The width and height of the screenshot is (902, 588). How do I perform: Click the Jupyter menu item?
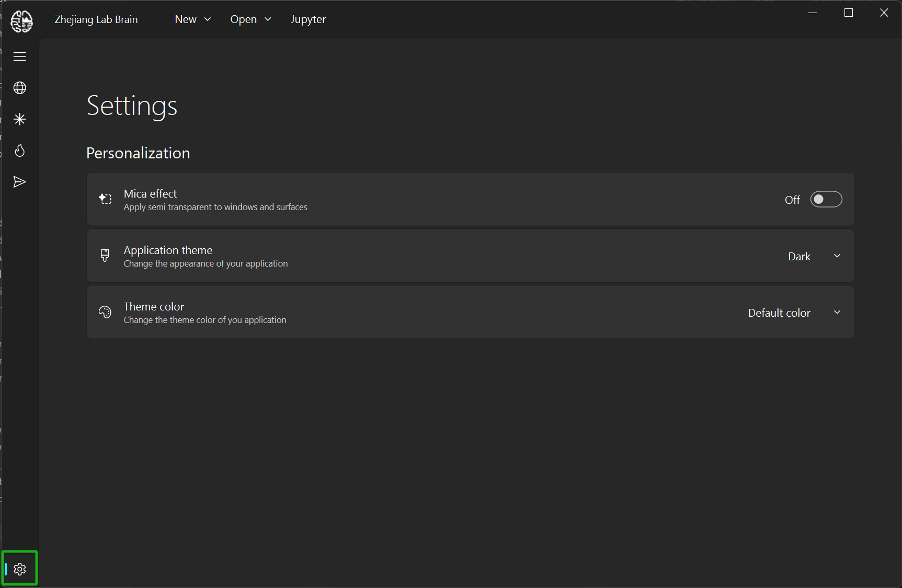point(308,19)
